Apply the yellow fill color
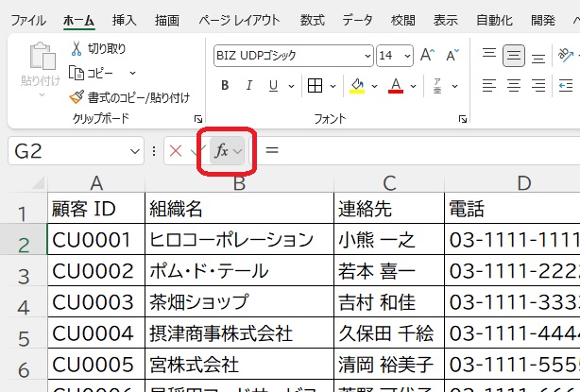This screenshot has height=392, width=580. pos(357,87)
